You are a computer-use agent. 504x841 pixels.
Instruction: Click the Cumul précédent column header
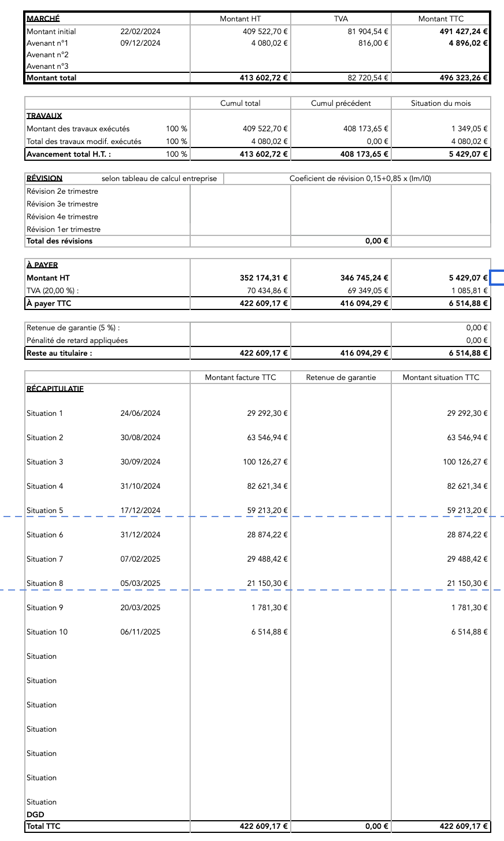(341, 104)
